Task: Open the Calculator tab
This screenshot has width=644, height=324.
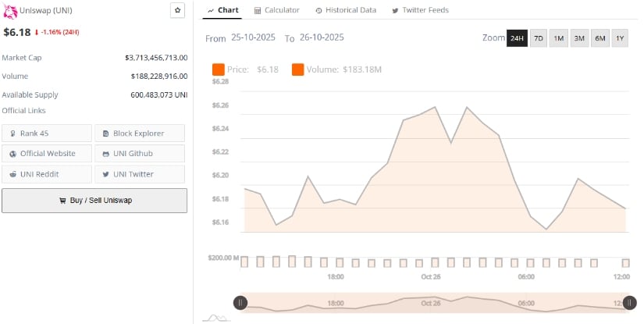Action: [x=276, y=10]
